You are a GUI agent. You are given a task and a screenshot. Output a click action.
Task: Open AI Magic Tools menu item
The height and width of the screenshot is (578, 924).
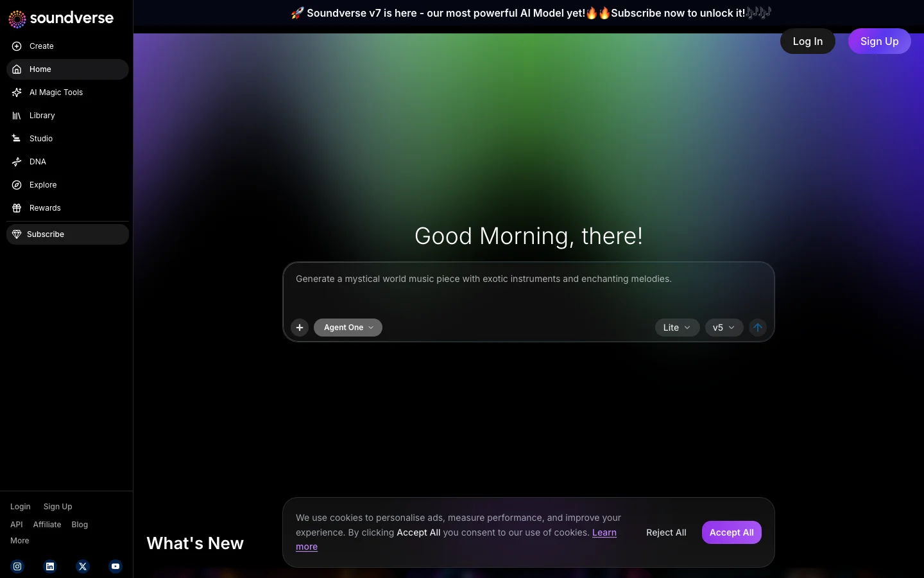[67, 92]
